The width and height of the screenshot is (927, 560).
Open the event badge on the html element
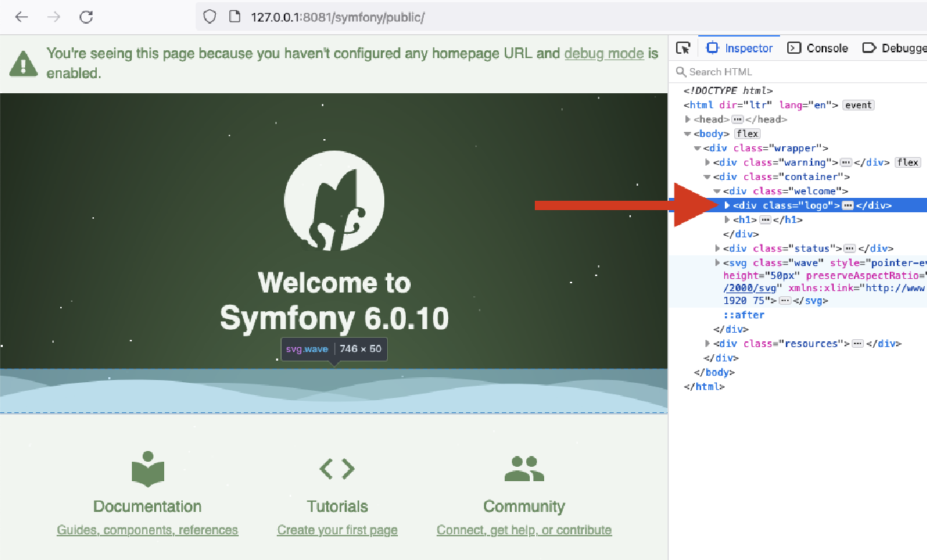pyautogui.click(x=858, y=105)
